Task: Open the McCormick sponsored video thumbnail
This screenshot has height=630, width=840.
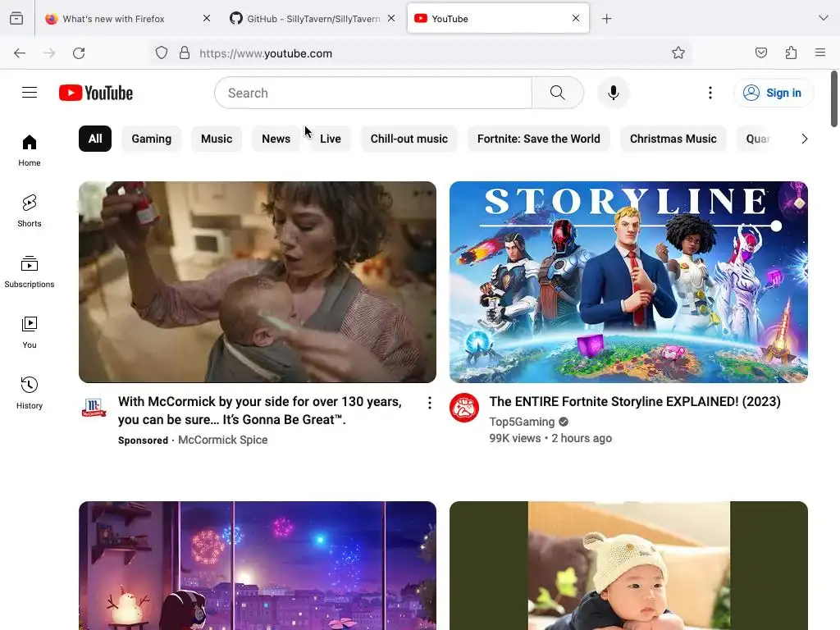Action: pyautogui.click(x=257, y=282)
